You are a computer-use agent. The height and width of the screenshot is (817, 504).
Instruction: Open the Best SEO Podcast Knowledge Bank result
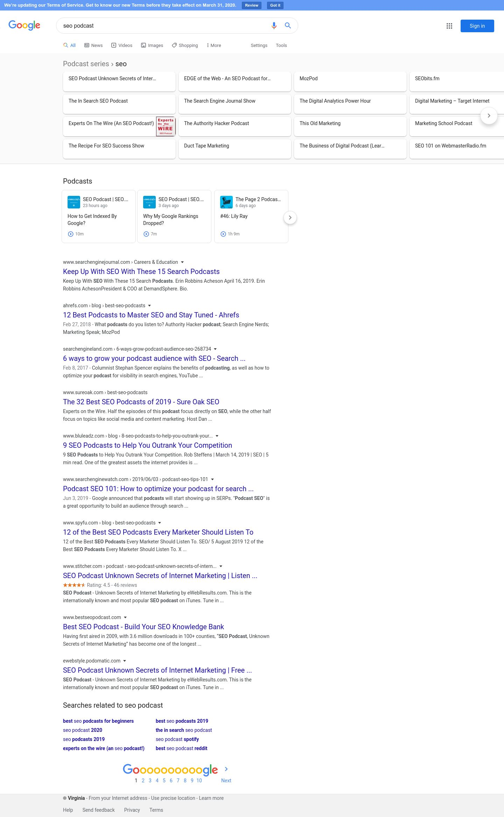pyautogui.click(x=143, y=627)
